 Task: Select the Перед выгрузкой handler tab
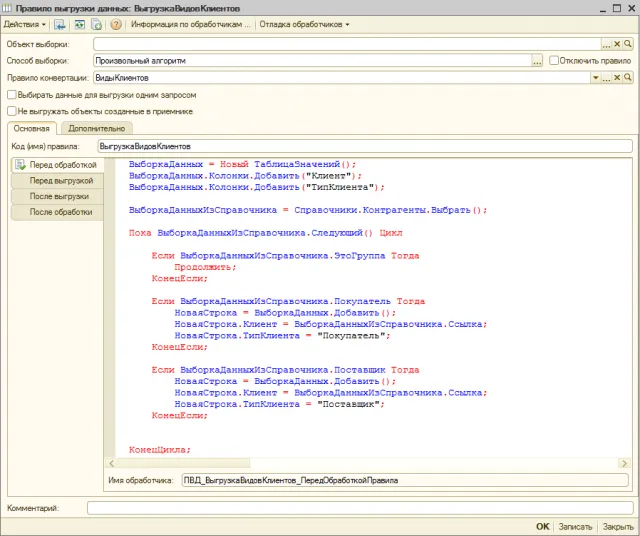tap(57, 180)
